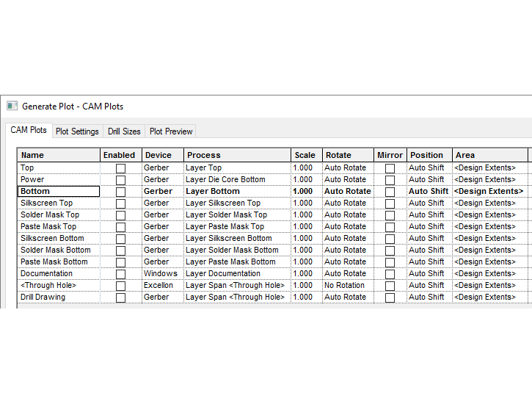Click the Layer Silkscreen Top process cell
Screen dimensions: 532x404
(237, 203)
